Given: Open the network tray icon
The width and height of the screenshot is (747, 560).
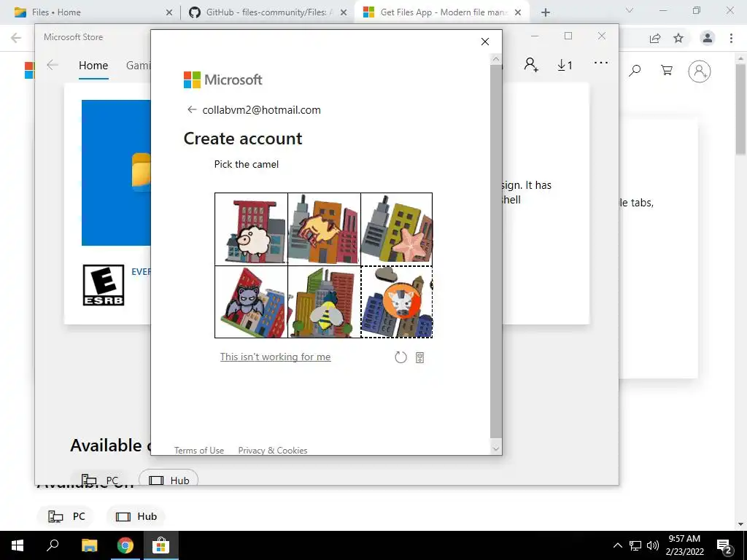Looking at the screenshot, I should pyautogui.click(x=635, y=545).
